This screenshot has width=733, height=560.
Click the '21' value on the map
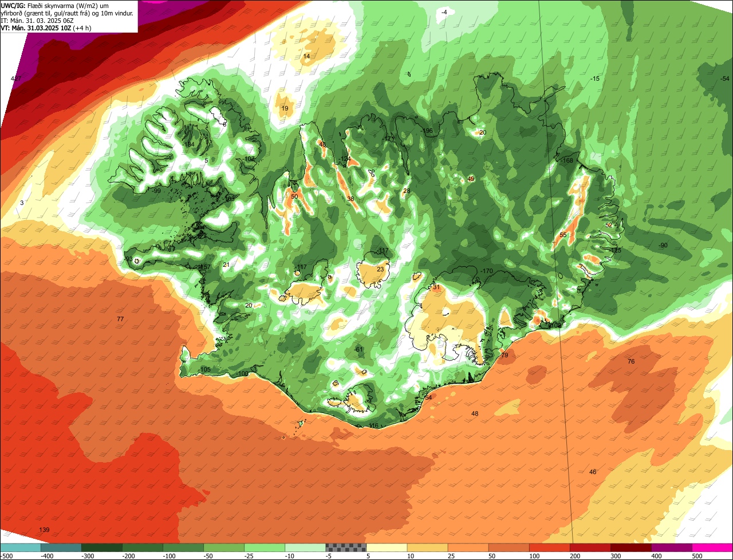coord(226,265)
